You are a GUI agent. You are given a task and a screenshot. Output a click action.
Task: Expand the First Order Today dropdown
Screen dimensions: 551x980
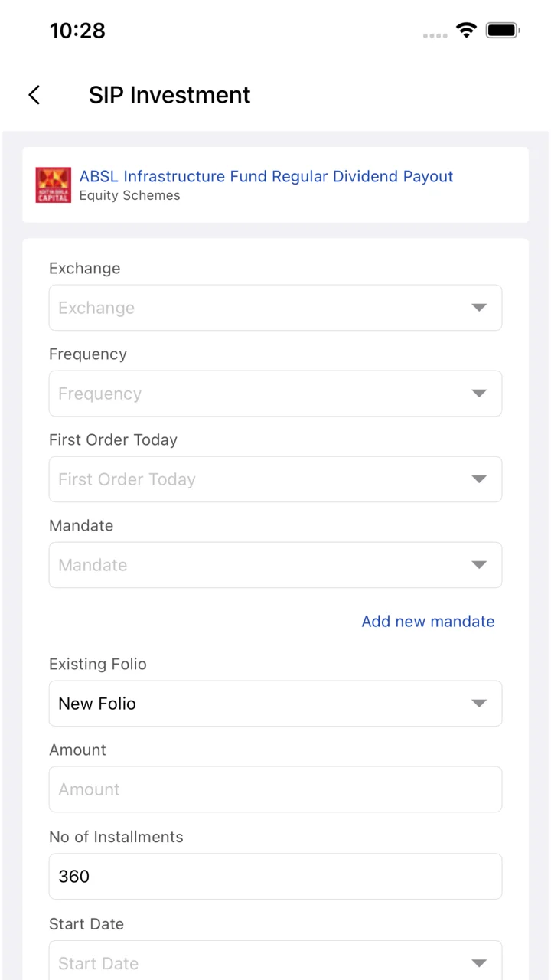275,479
